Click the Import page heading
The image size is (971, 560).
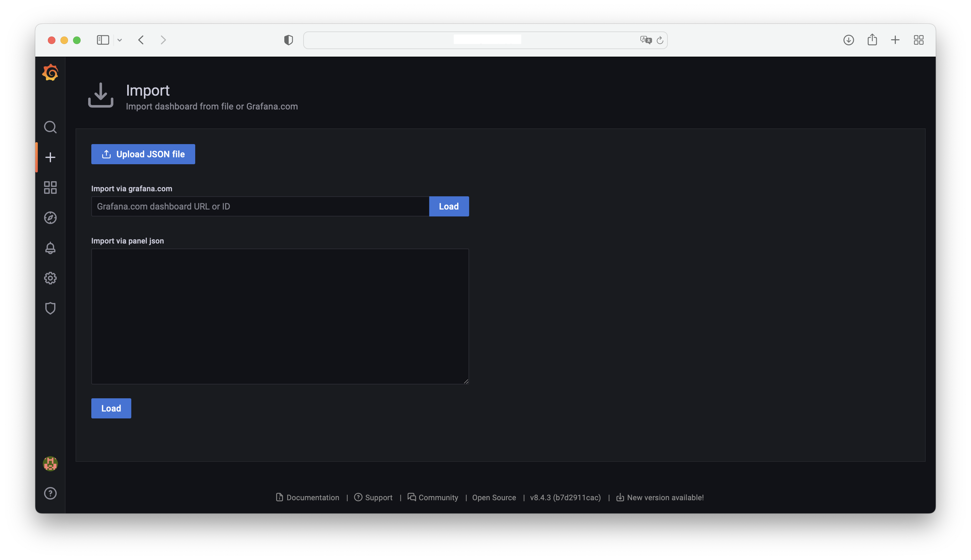click(148, 90)
